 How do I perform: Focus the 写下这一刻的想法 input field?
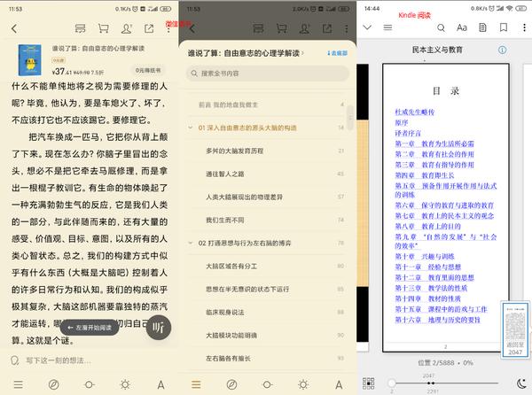pos(59,360)
